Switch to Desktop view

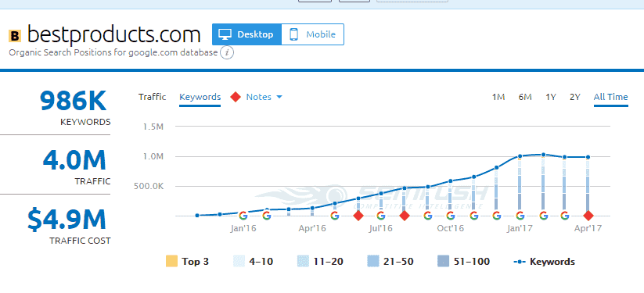[246, 34]
